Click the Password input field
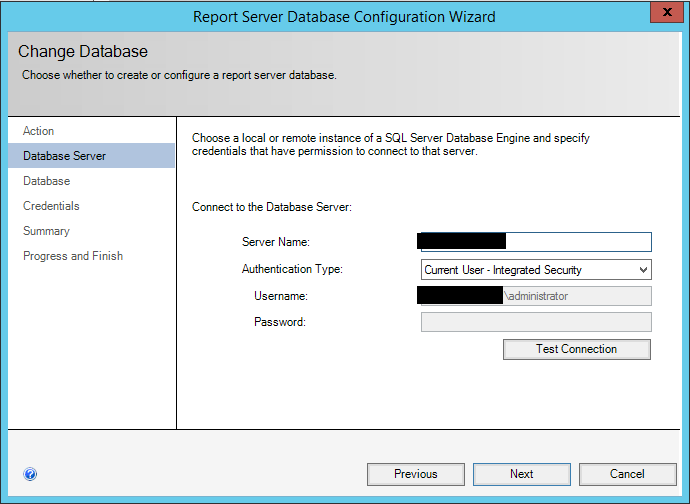690x504 pixels. 536,322
